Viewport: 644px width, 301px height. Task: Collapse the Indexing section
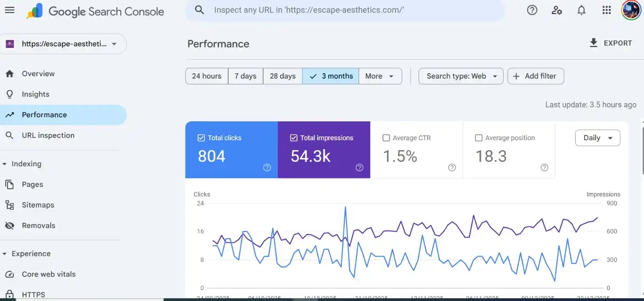4,164
